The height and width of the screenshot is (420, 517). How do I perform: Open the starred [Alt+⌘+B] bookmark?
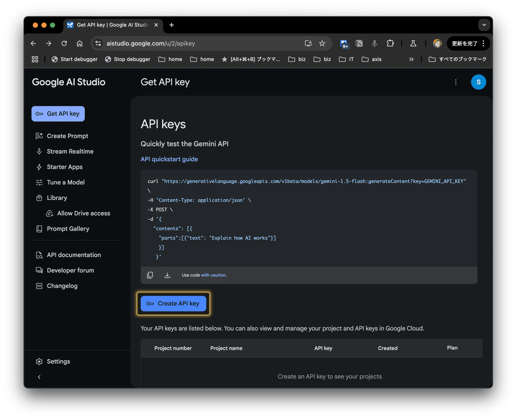[250, 59]
